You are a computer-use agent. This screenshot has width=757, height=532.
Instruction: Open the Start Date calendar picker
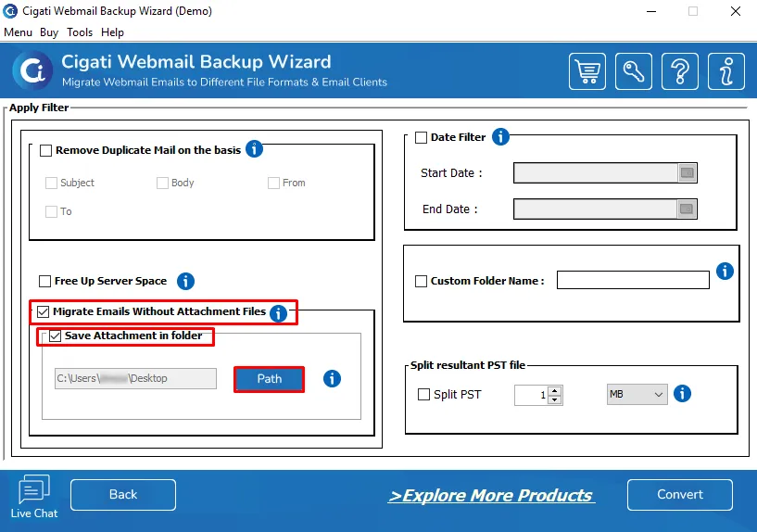point(687,172)
